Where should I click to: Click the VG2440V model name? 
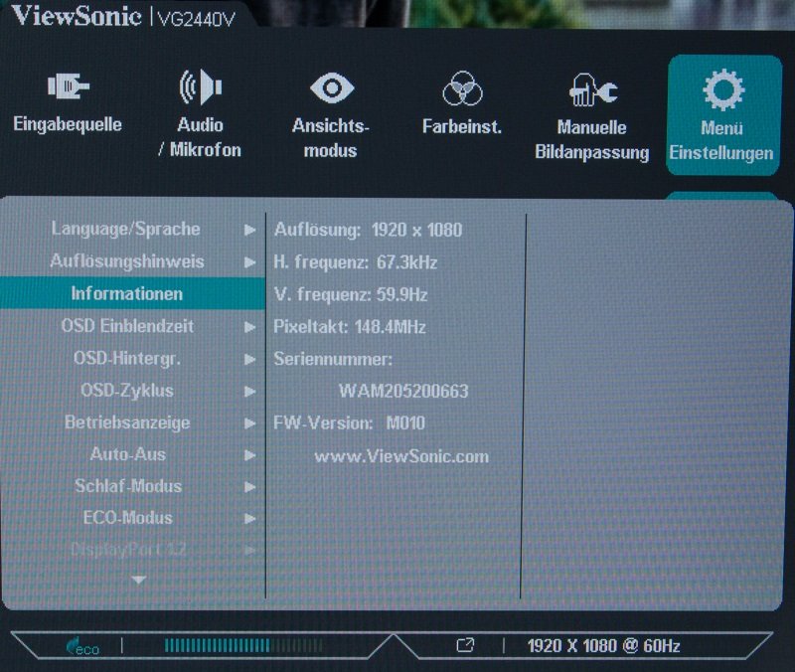(197, 19)
